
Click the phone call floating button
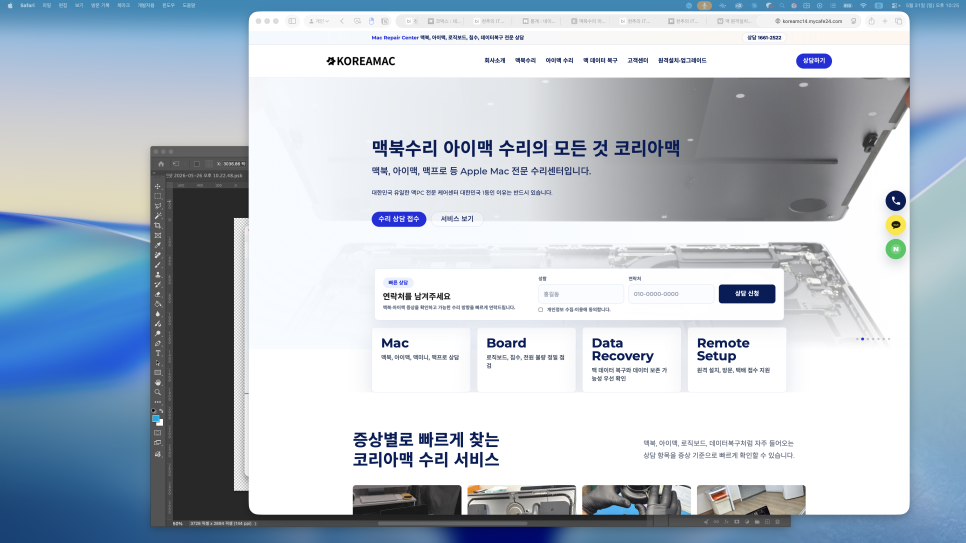point(896,200)
